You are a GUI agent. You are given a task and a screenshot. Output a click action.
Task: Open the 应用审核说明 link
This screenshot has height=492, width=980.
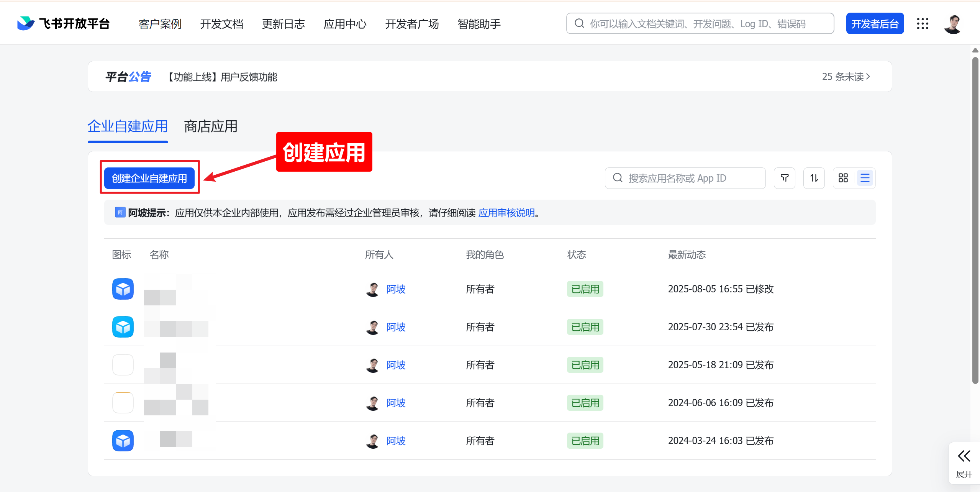click(506, 213)
